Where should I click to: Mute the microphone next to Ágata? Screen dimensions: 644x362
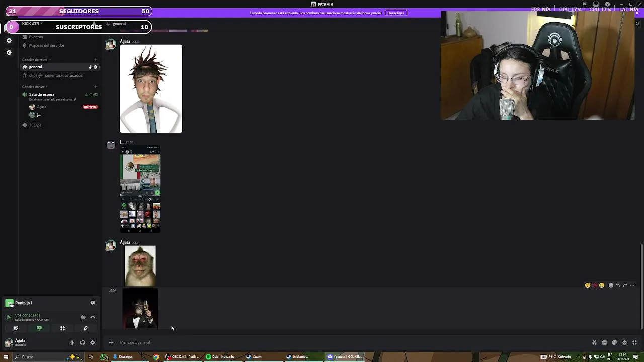[x=72, y=343]
